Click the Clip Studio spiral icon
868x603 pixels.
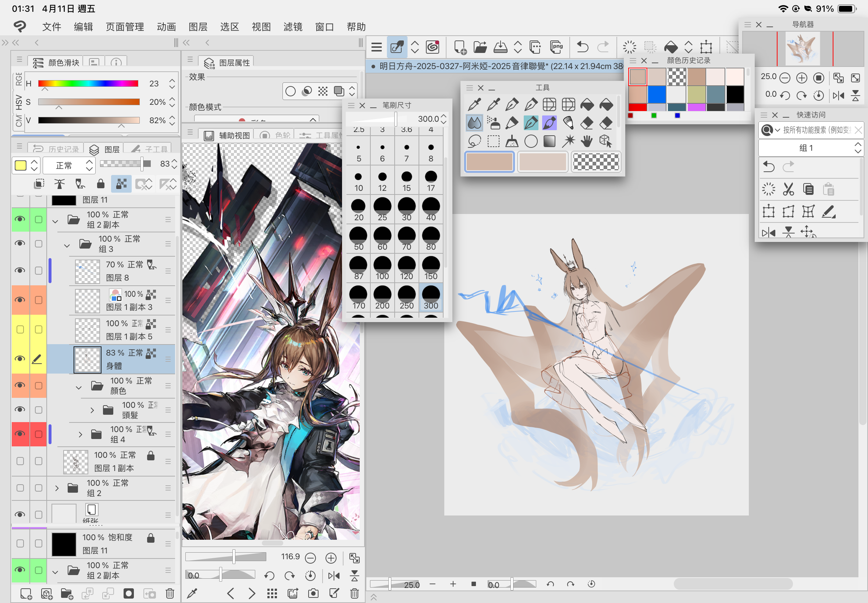click(x=432, y=47)
